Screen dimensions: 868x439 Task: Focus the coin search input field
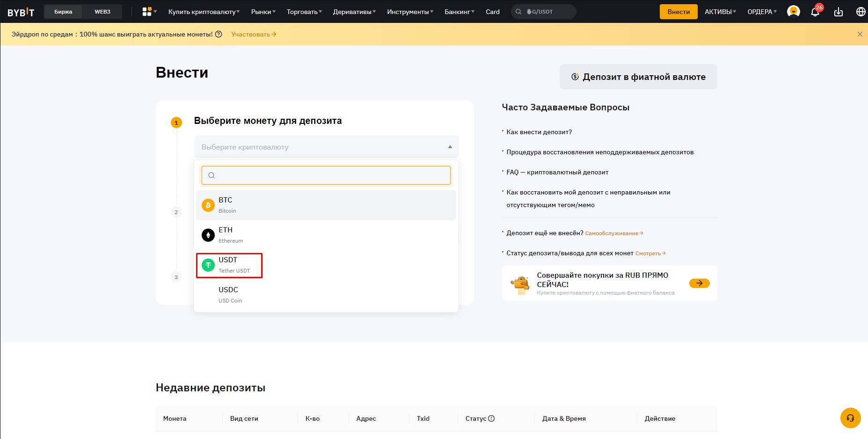[326, 175]
